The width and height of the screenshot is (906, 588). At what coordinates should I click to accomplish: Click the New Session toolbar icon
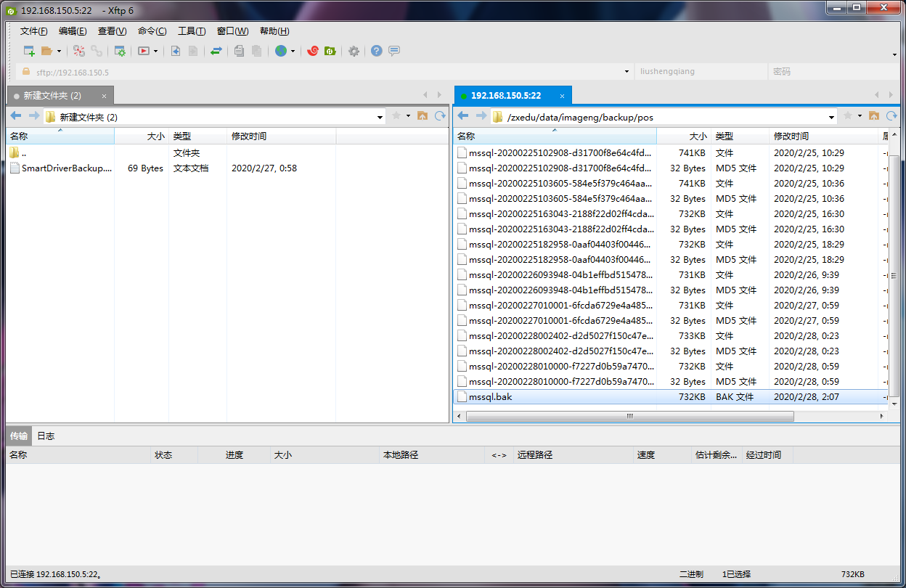tap(29, 51)
